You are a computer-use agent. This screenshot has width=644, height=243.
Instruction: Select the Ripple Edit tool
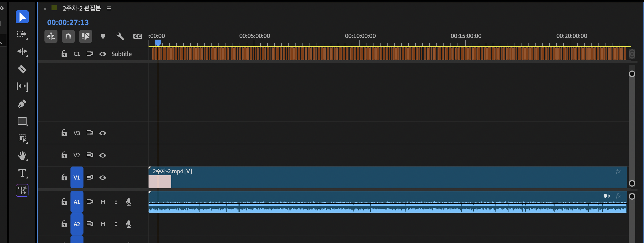22,52
